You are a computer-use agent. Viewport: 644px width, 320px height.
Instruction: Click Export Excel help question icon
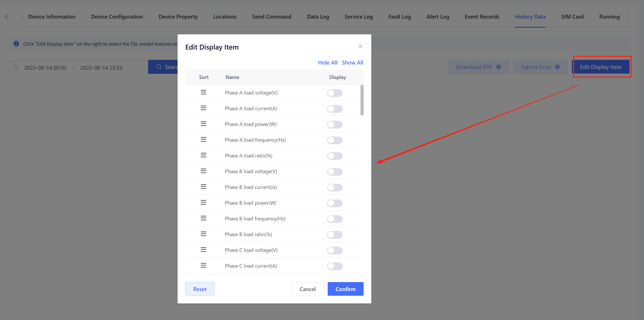point(557,67)
